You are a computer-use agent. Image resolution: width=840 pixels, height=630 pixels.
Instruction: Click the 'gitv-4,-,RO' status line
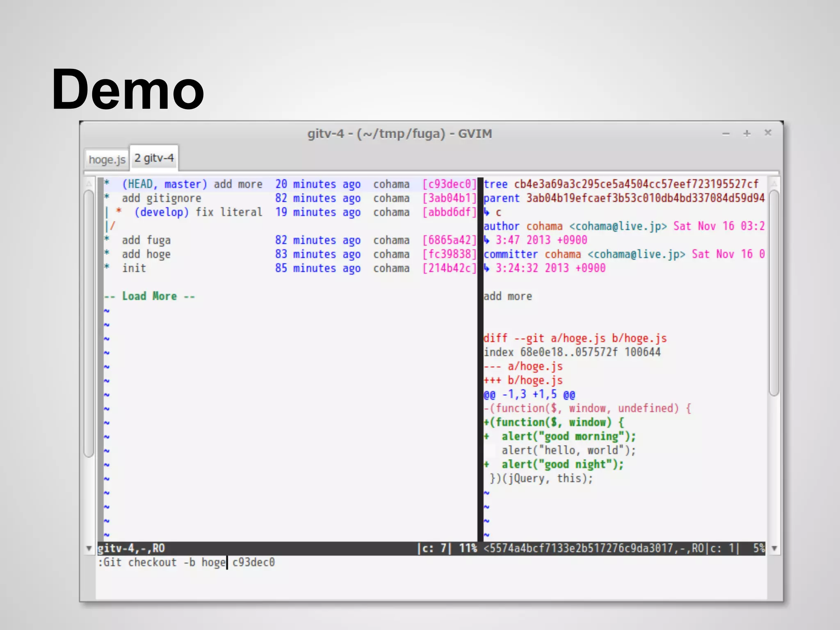[287, 548]
